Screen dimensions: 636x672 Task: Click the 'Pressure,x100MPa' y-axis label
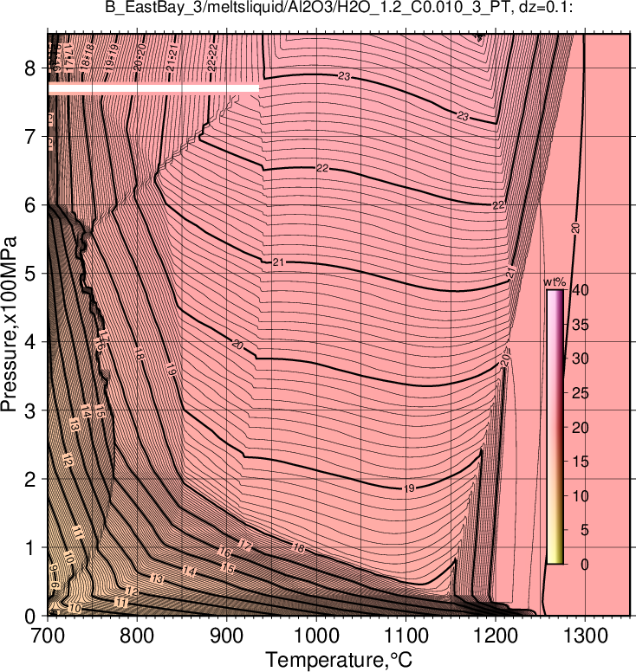[x=9, y=325]
